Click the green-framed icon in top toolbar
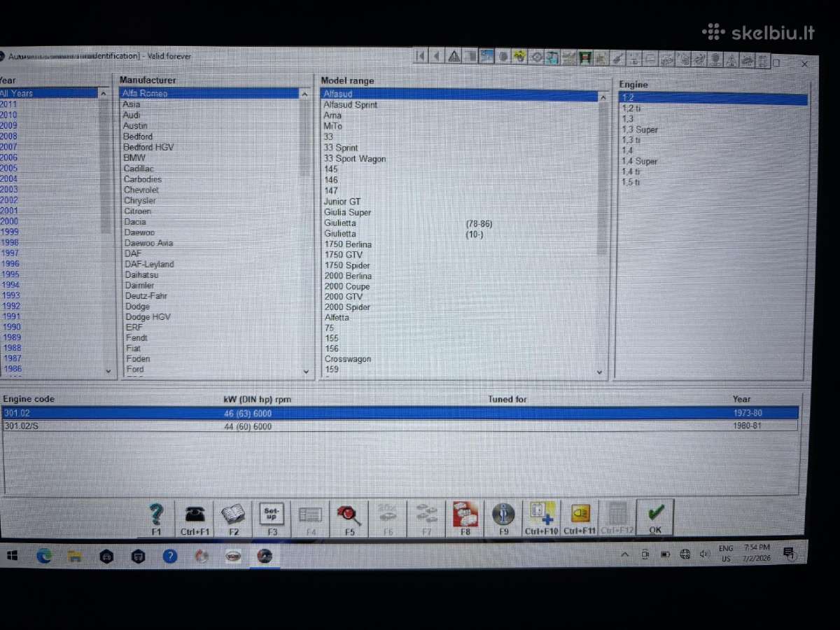Image resolution: width=840 pixels, height=630 pixels. point(585,57)
